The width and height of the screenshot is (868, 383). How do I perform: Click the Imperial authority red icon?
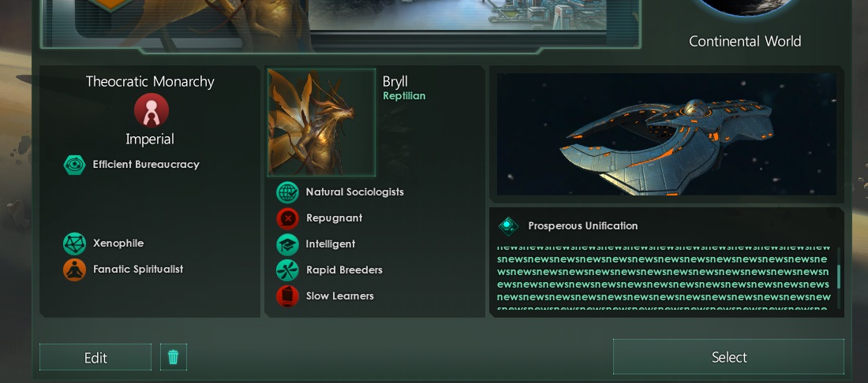pyautogui.click(x=152, y=110)
